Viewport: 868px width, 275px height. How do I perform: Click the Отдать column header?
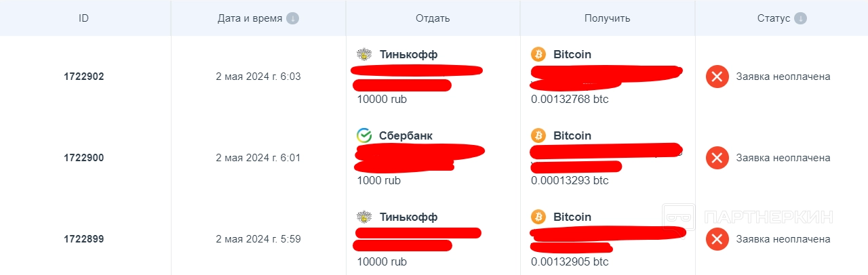point(433,18)
